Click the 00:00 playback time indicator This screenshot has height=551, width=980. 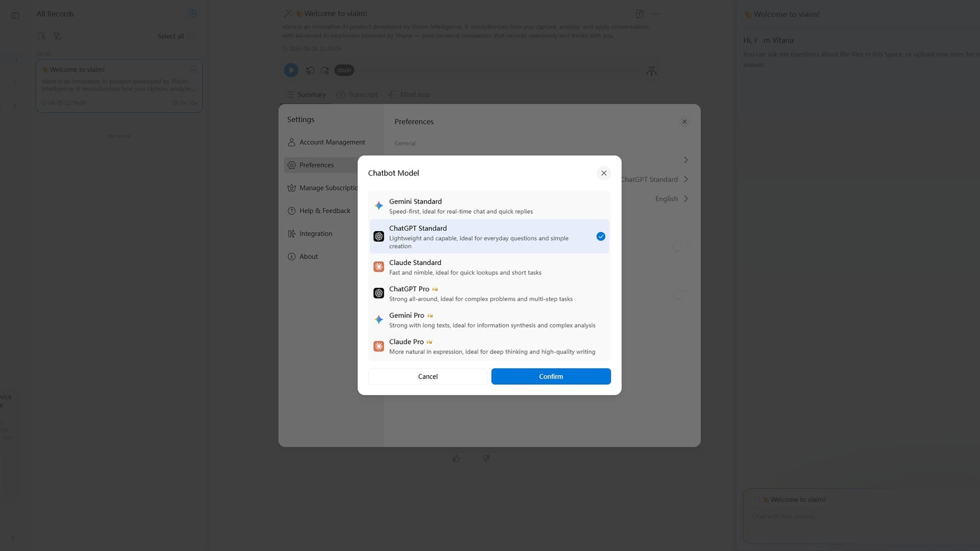(344, 70)
